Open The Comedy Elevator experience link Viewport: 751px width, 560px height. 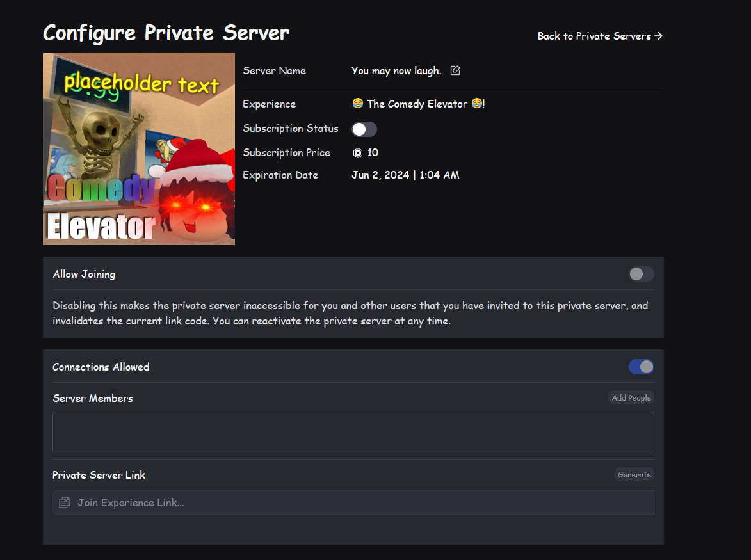coord(418,104)
